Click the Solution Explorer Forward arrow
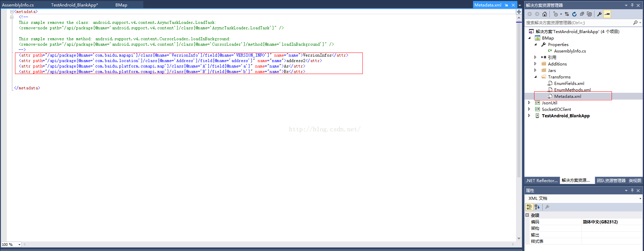This screenshot has width=644, height=251. 537,14
